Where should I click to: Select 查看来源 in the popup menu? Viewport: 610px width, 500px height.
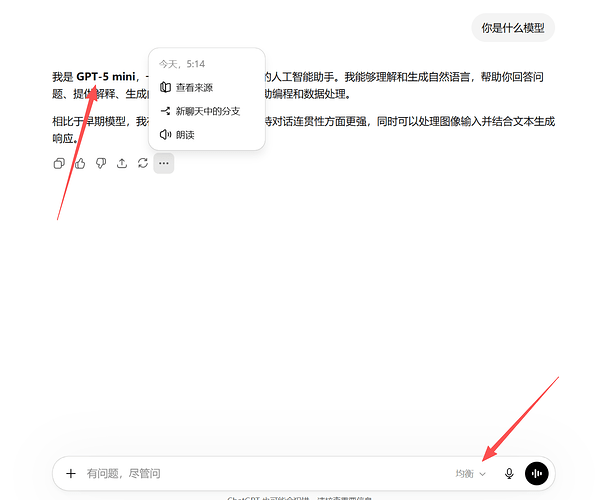point(207,88)
